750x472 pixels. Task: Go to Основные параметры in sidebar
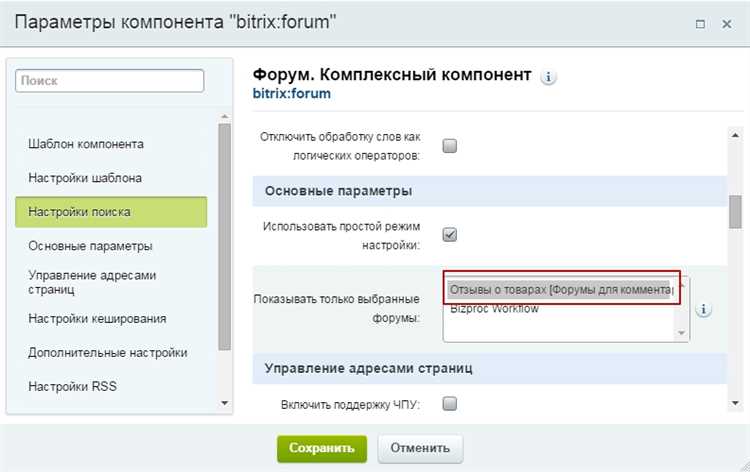point(90,246)
